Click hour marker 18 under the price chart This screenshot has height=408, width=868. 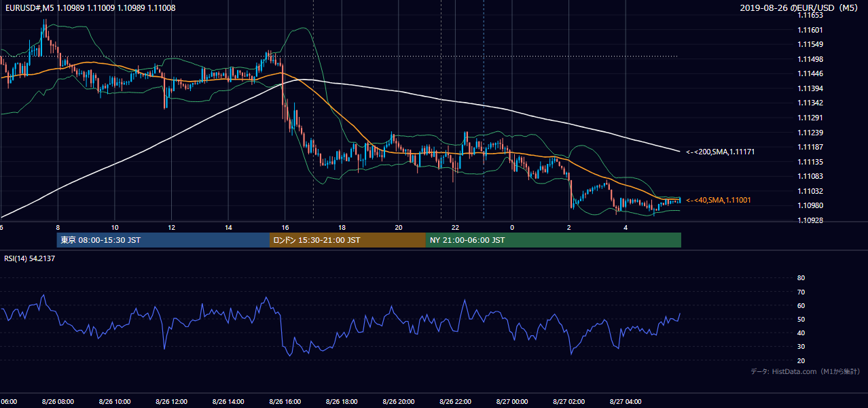pyautogui.click(x=342, y=228)
